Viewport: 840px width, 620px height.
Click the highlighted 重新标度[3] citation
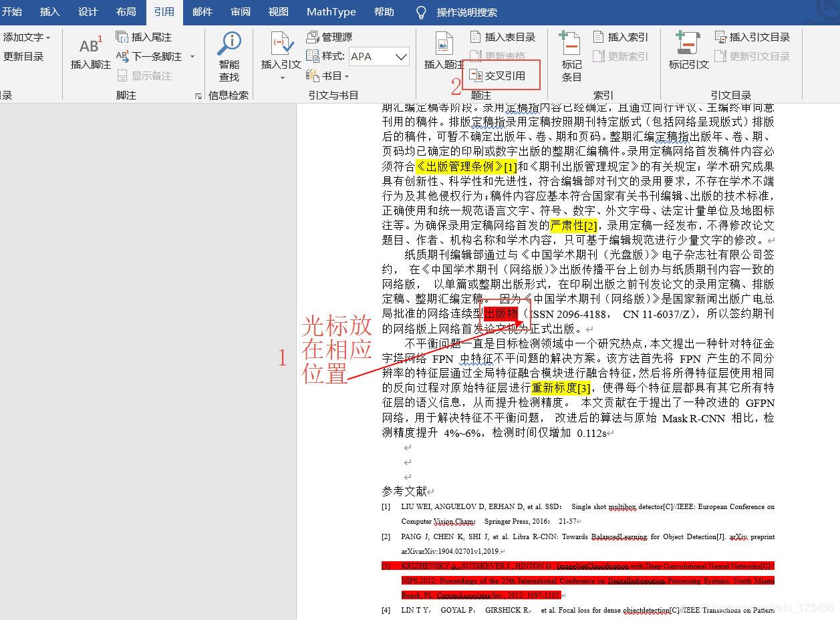coord(561,387)
